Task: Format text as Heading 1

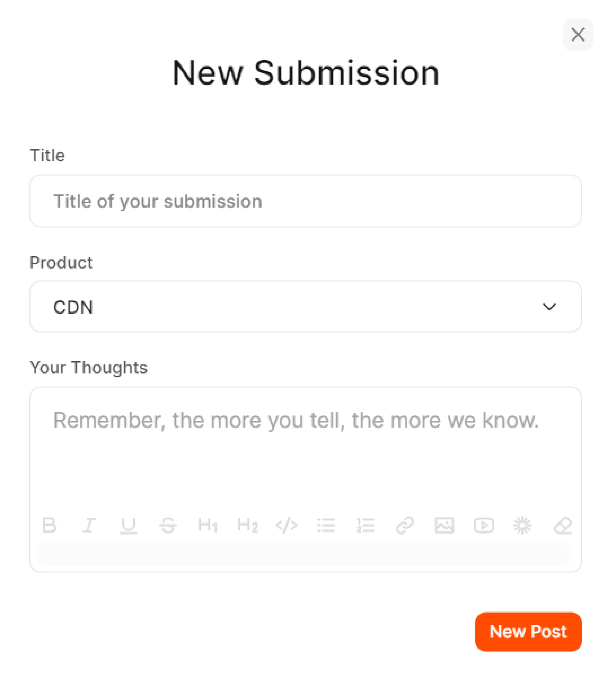Action: (x=208, y=525)
